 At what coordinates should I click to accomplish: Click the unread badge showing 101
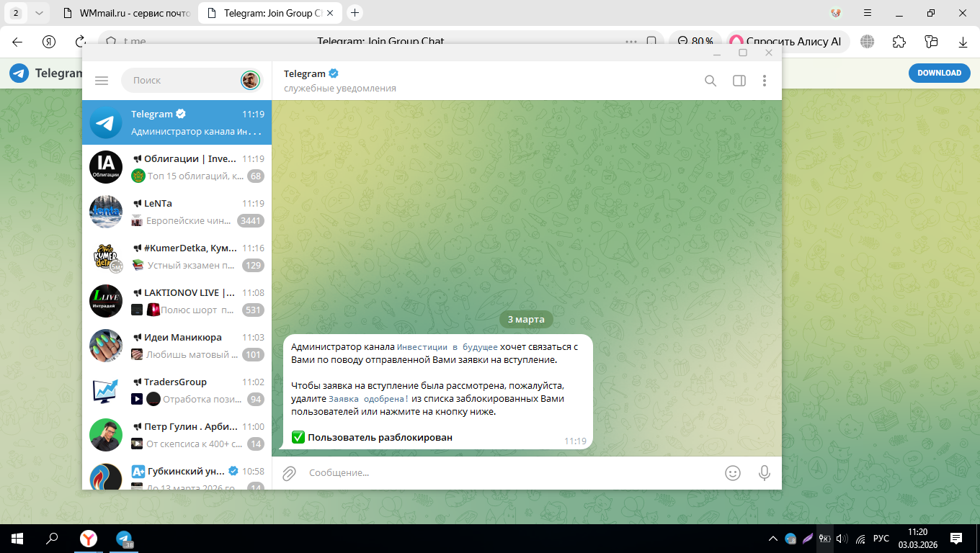click(x=253, y=355)
